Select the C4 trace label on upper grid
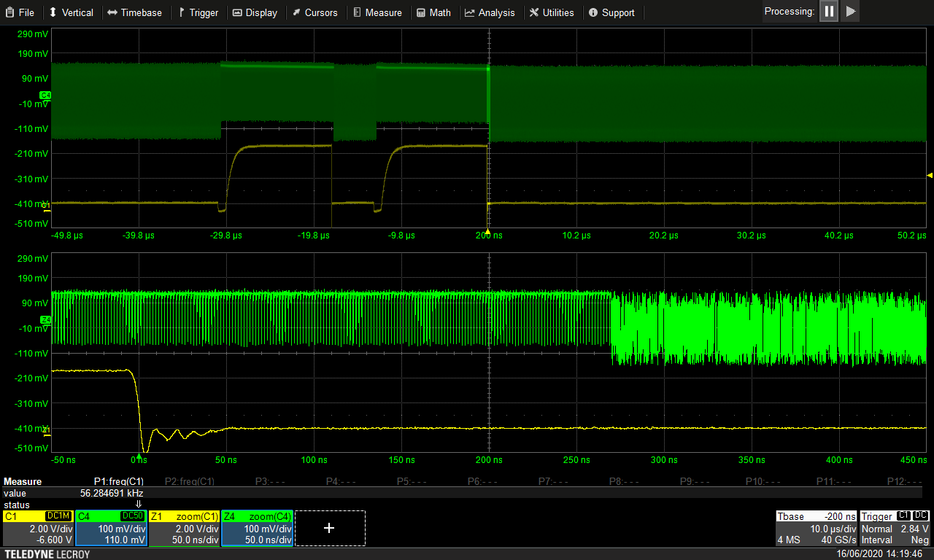 [45, 96]
